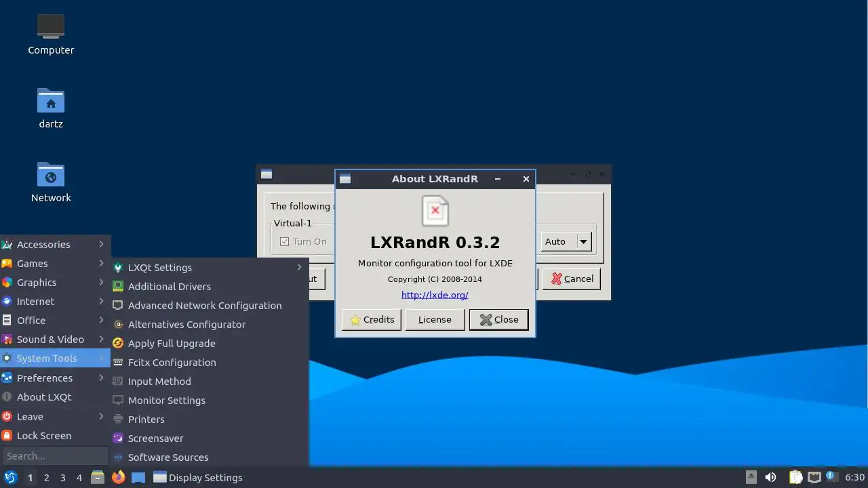Click Cancel in Display Settings window
This screenshot has height=488, width=868.
[572, 279]
